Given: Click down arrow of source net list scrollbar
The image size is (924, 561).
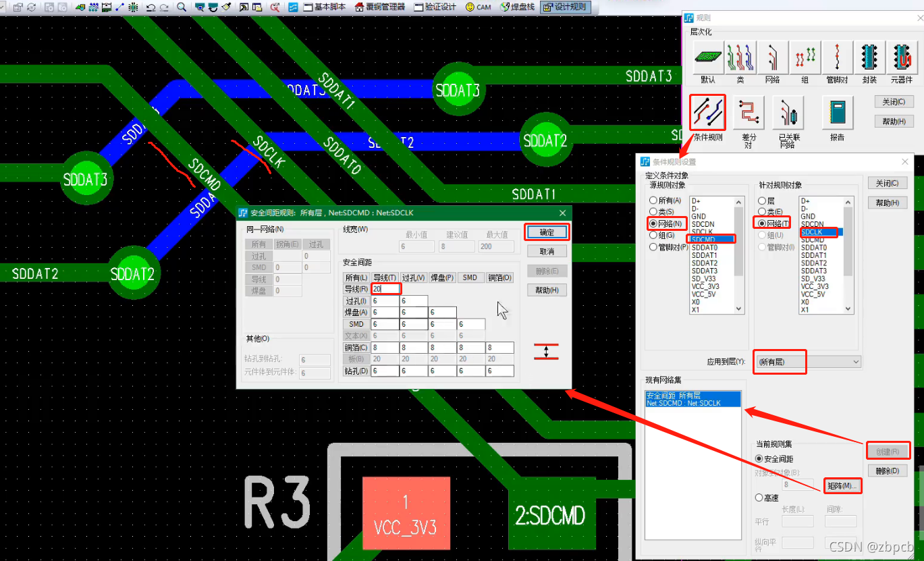Looking at the screenshot, I should click(x=739, y=308).
